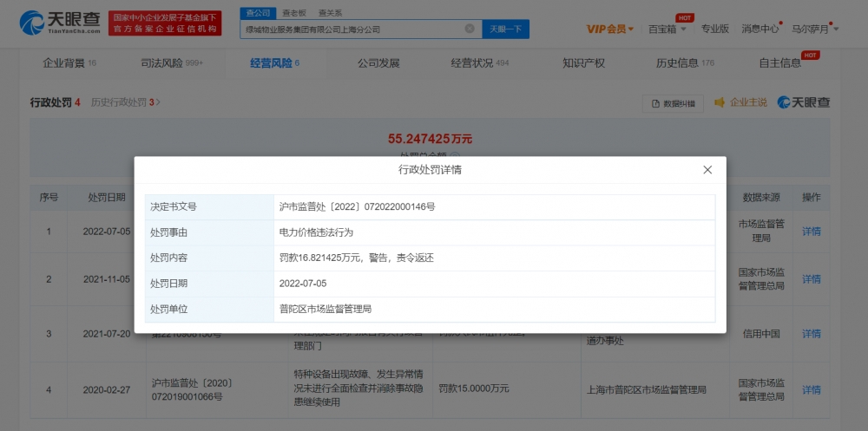Switch to the 公司发展 tab
This screenshot has height=431, width=868.
point(378,63)
